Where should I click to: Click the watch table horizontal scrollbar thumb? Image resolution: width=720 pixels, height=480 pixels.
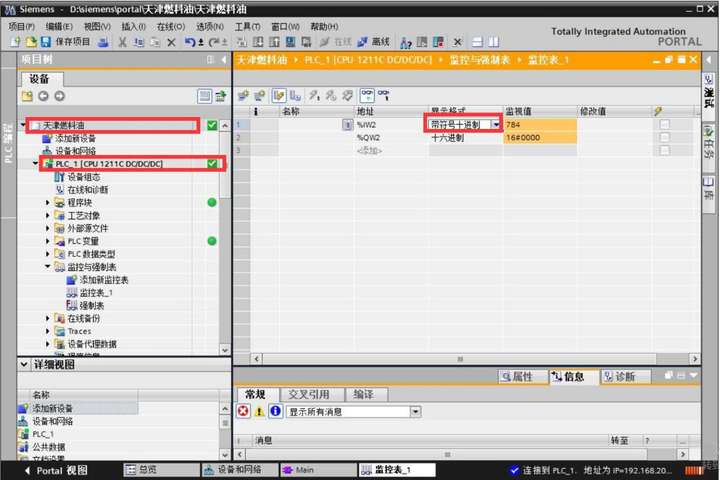[x=459, y=359]
